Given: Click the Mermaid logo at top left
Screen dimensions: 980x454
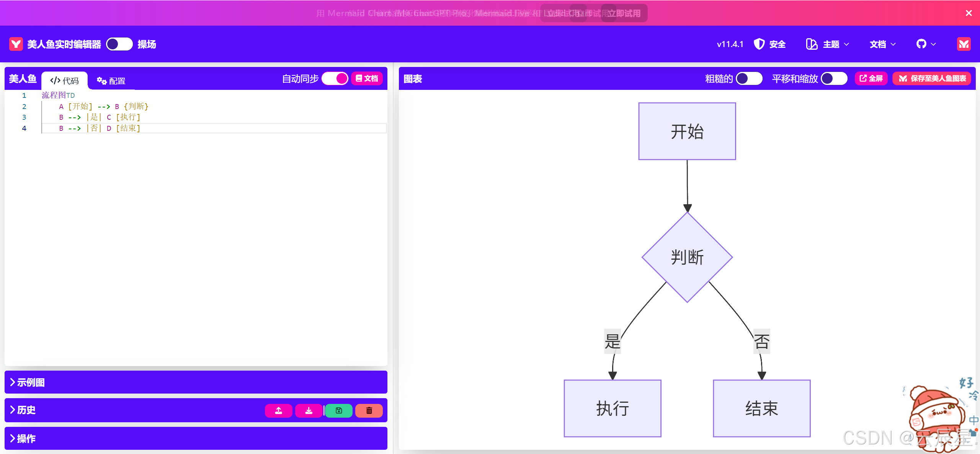Looking at the screenshot, I should (16, 44).
